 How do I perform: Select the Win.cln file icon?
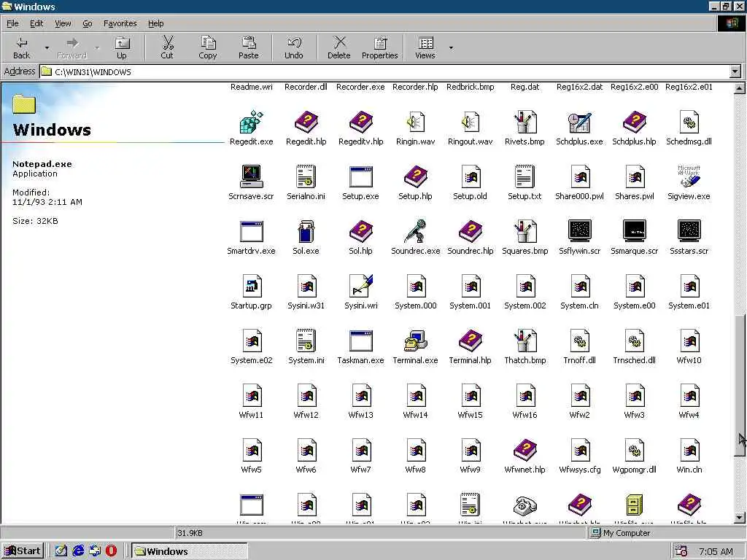tap(689, 451)
